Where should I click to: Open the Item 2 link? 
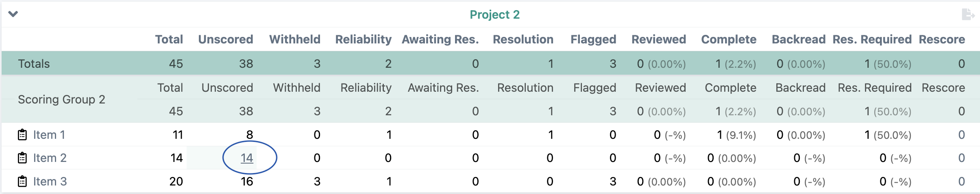pos(50,158)
